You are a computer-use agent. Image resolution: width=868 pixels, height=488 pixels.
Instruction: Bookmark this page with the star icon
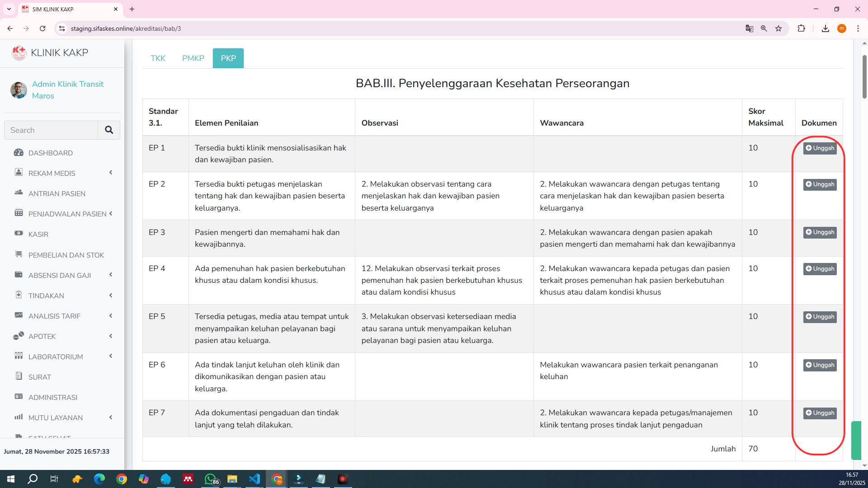778,28
